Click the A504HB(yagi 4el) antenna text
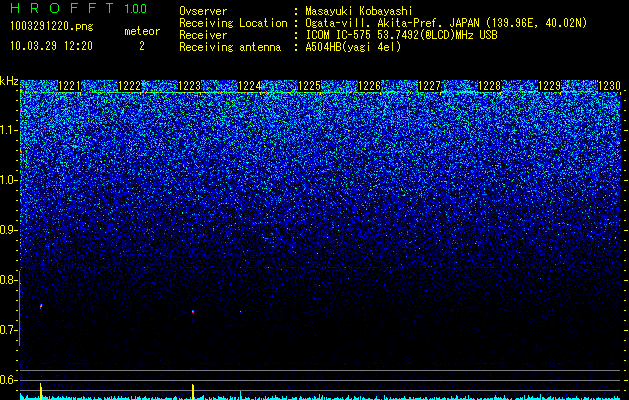Screen dimensions: 629x400 [x=353, y=47]
